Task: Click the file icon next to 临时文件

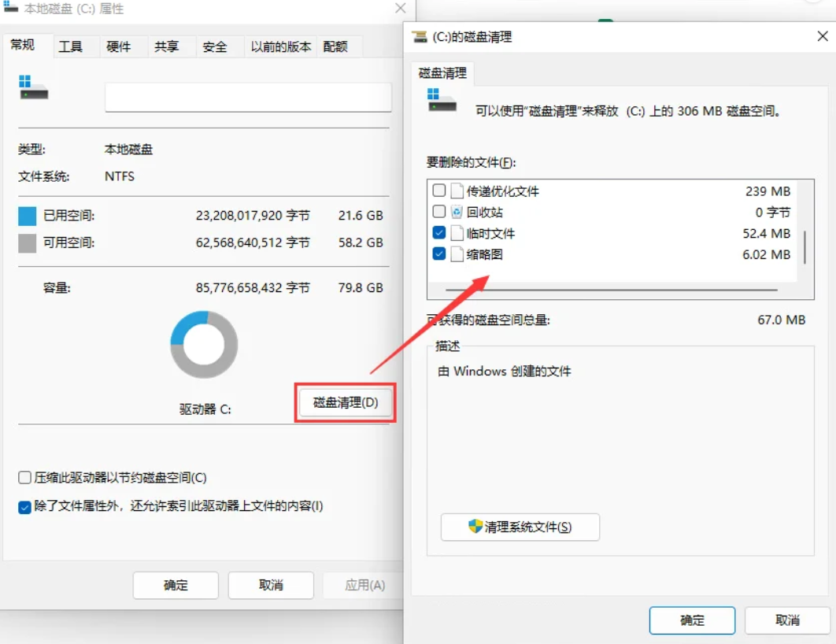Action: tap(457, 233)
